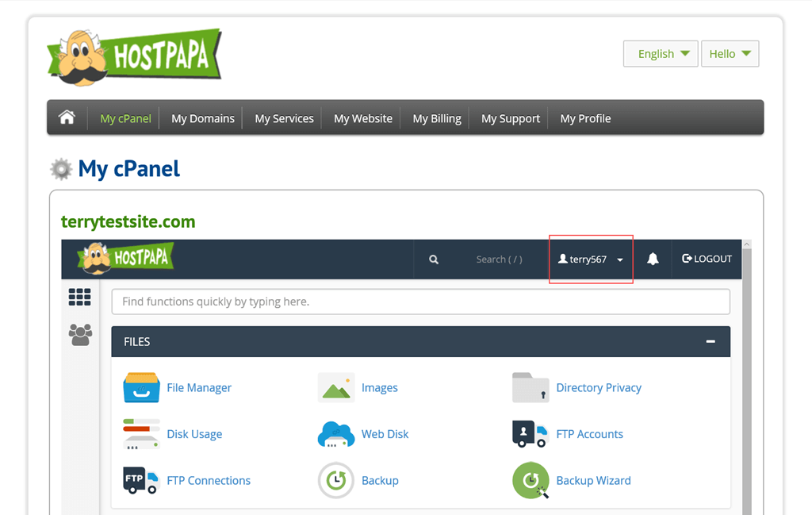812x515 pixels.
Task: Open the Disk Usage link
Action: 194,434
